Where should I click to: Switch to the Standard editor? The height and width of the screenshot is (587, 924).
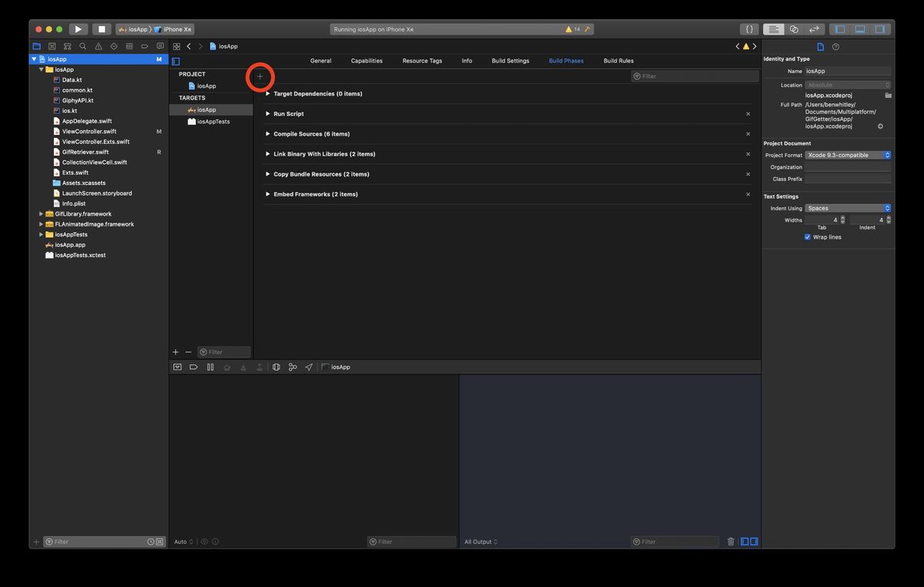[774, 29]
